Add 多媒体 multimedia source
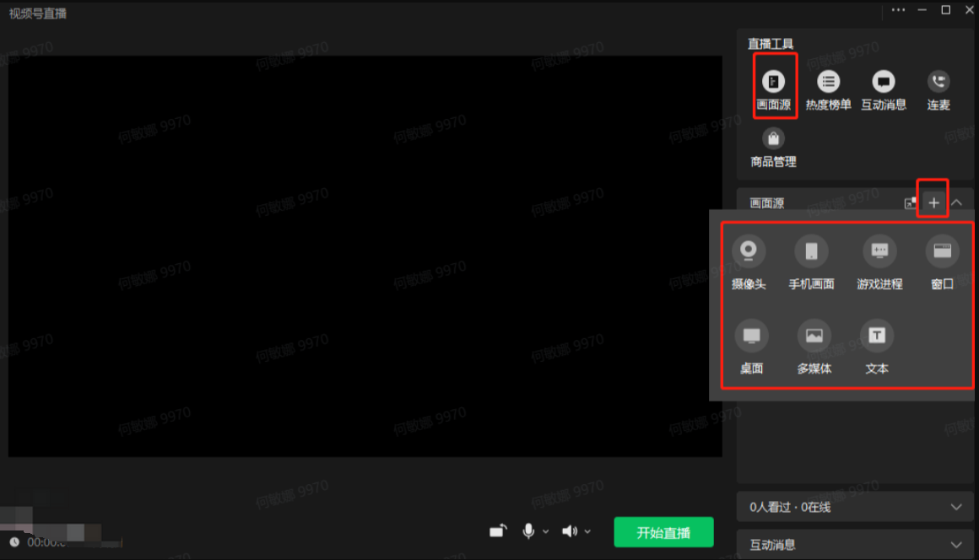This screenshot has width=979, height=560. pos(814,347)
